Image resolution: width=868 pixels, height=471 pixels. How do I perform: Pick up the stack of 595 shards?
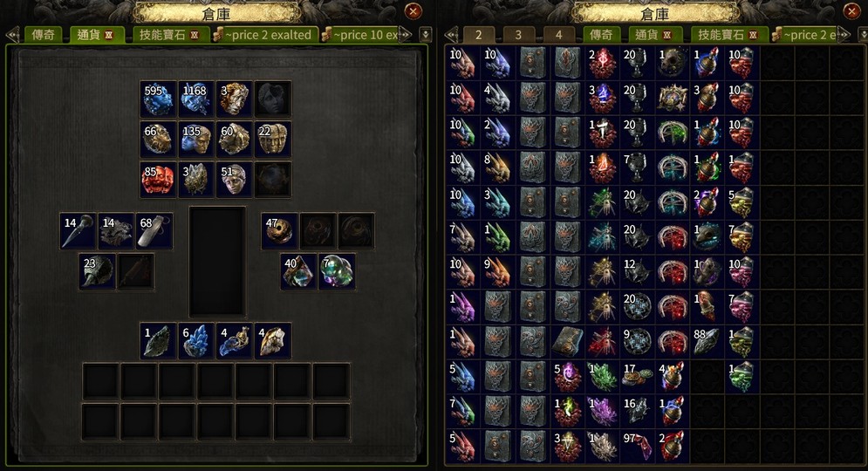(158, 99)
